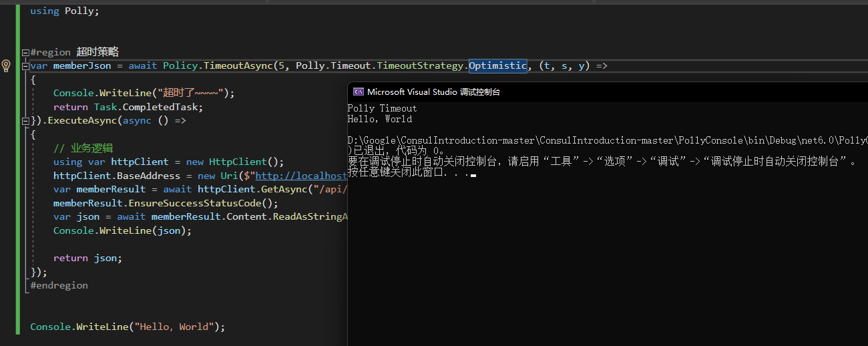The height and width of the screenshot is (346, 868).
Task: Click the httpClient.BaseAddress assignment
Action: (x=200, y=176)
